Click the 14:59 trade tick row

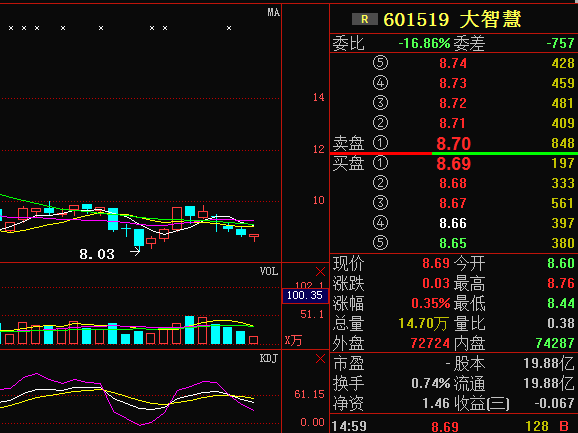454,426
